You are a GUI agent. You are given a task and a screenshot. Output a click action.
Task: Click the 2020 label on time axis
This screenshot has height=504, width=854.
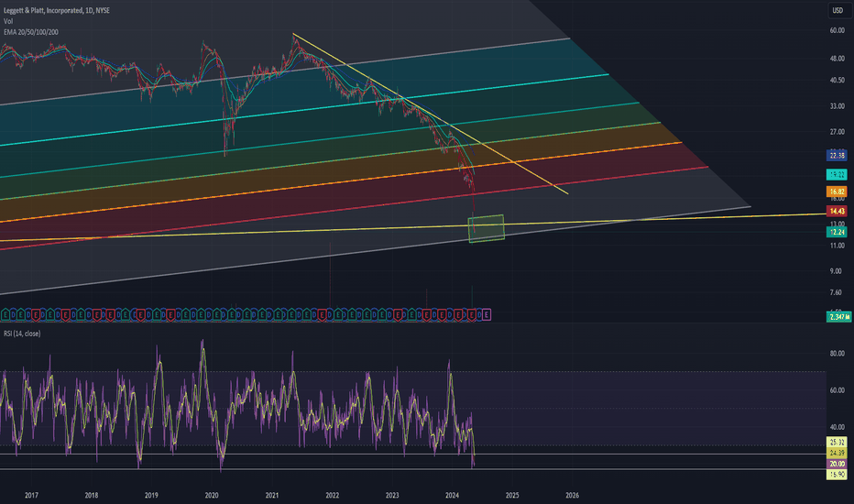coord(212,495)
